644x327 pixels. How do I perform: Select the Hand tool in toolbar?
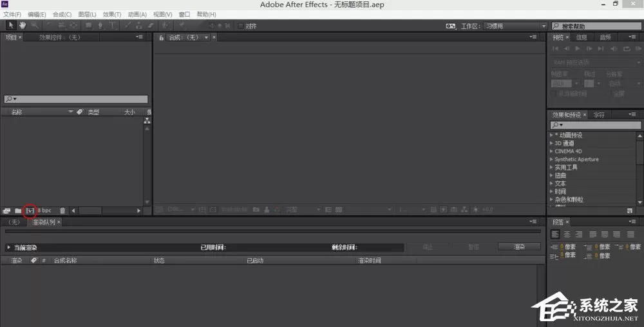(22, 26)
